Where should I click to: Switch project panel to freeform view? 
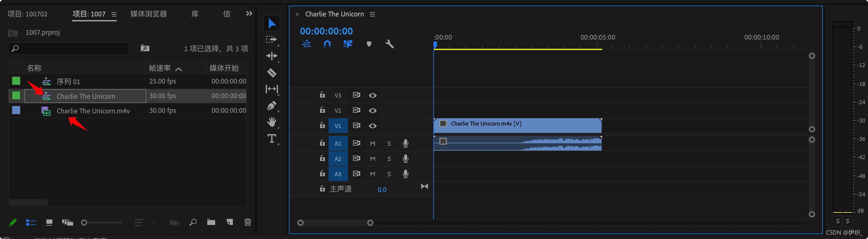(67, 223)
